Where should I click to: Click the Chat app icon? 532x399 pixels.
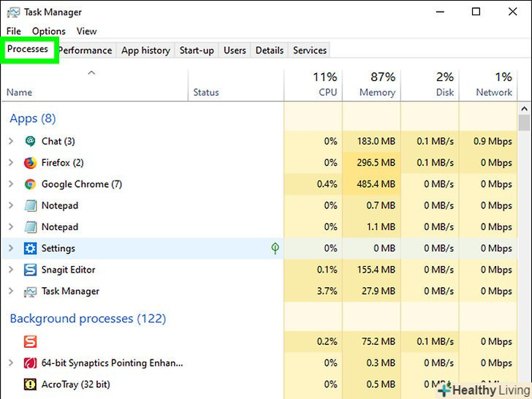30,141
